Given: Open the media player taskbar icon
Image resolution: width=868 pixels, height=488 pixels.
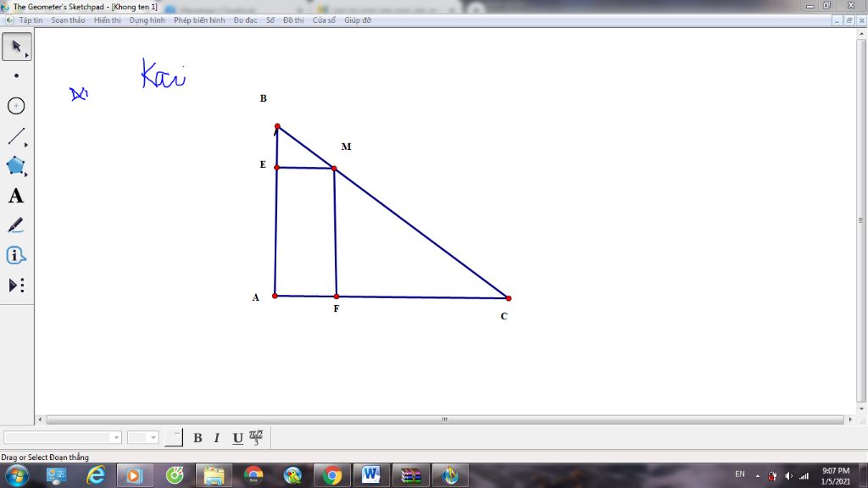Looking at the screenshot, I should pos(135,475).
